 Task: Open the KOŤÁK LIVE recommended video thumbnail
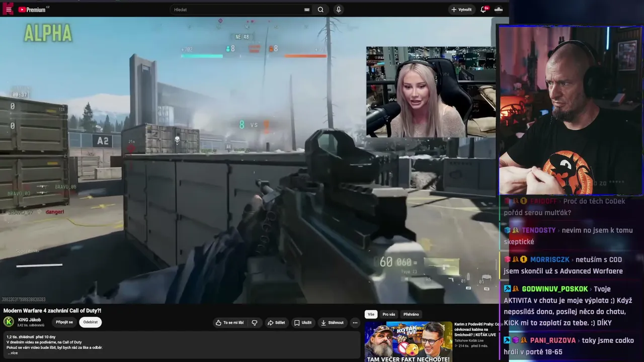tap(409, 342)
